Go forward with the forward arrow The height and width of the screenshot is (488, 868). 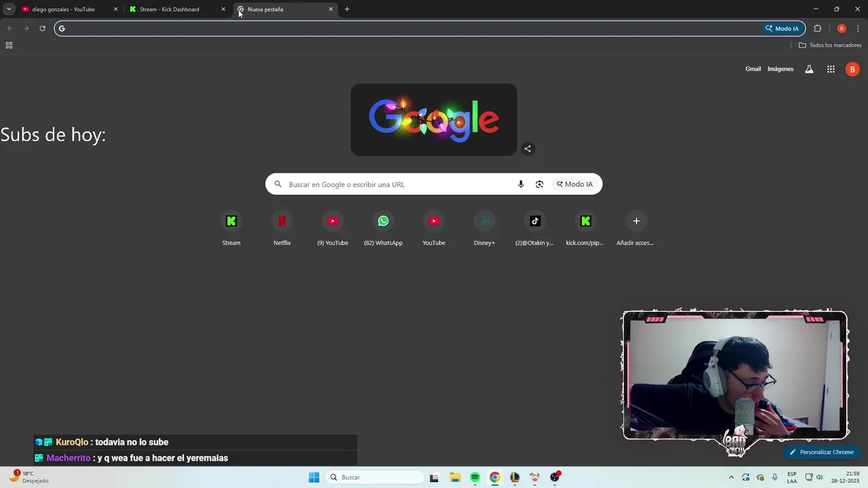pyautogui.click(x=26, y=28)
